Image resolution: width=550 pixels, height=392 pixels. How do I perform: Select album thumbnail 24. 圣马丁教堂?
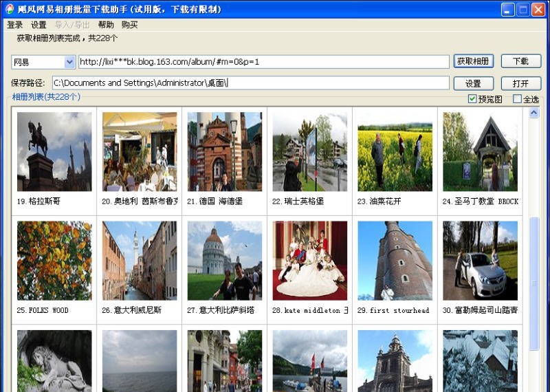tap(480, 151)
